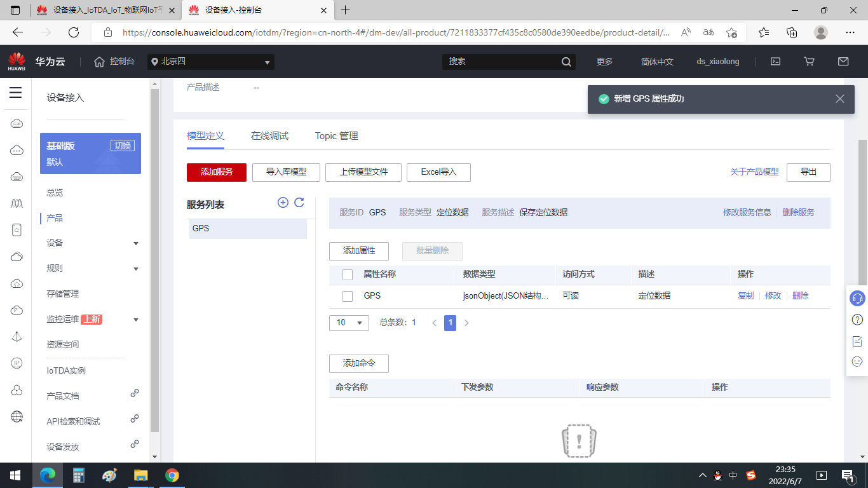This screenshot has width=868, height=488.
Task: Click the 导入库模型 button
Action: click(x=286, y=172)
